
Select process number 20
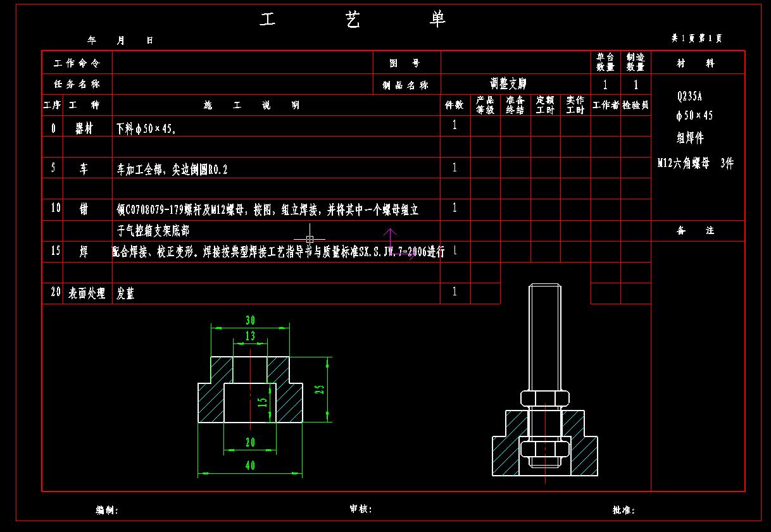point(56,292)
